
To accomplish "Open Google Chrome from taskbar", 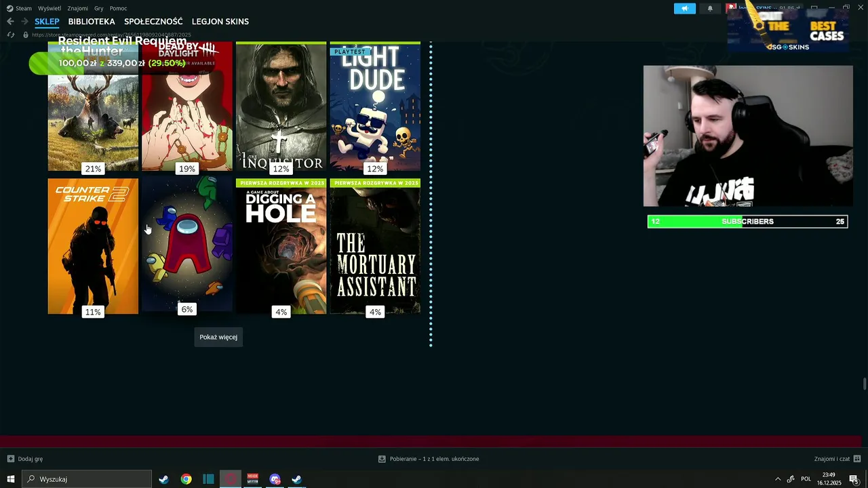I will point(186,479).
